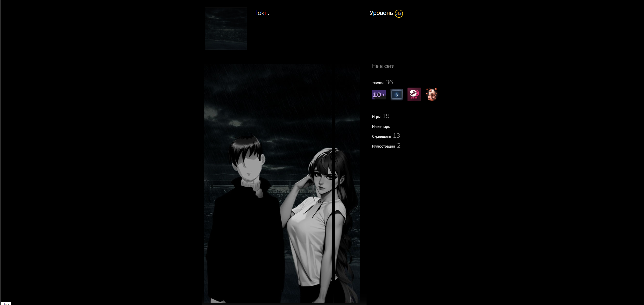Click the Не в сети status text
644x305 pixels.
pos(383,66)
